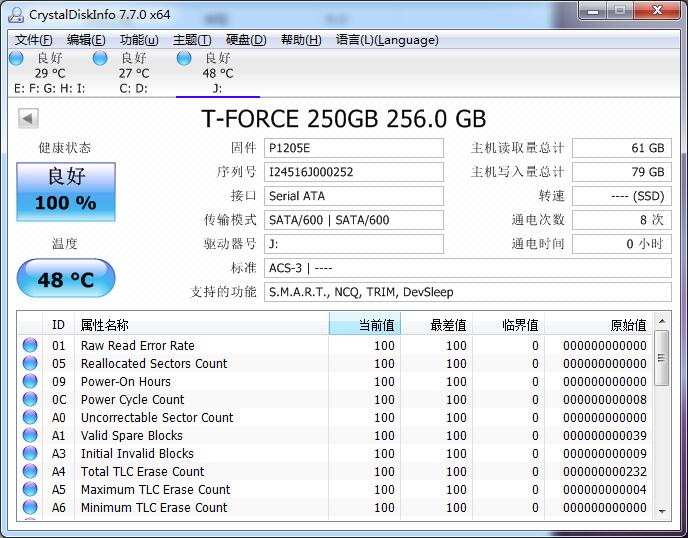This screenshot has width=688, height=538.
Task: Click the status orb for Power Cycle Count
Action: pyautogui.click(x=30, y=399)
